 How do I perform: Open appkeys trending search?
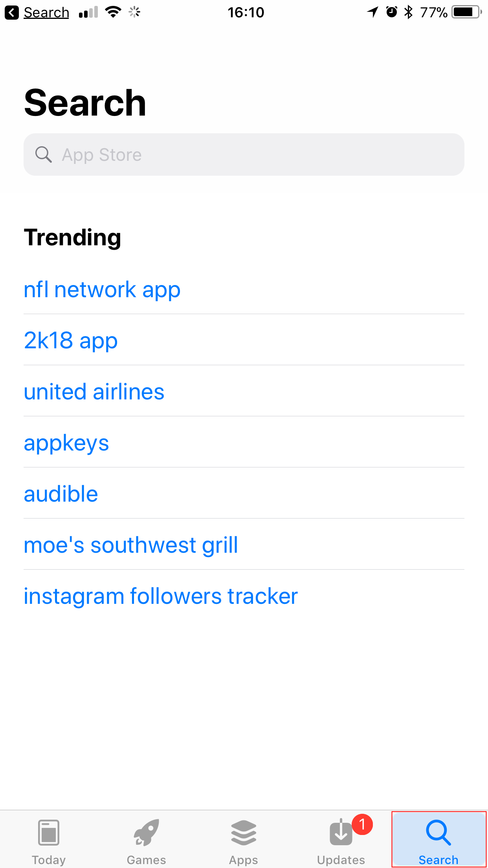(66, 443)
